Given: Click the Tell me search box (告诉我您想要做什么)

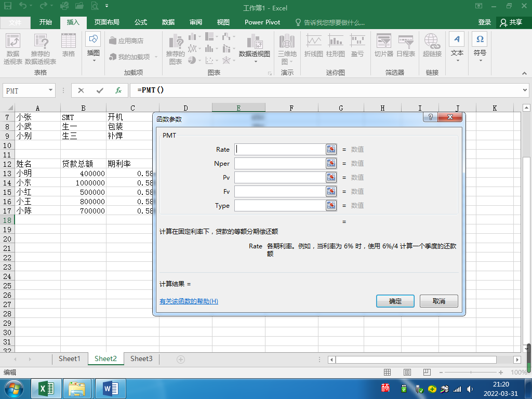Looking at the screenshot, I should [330, 22].
